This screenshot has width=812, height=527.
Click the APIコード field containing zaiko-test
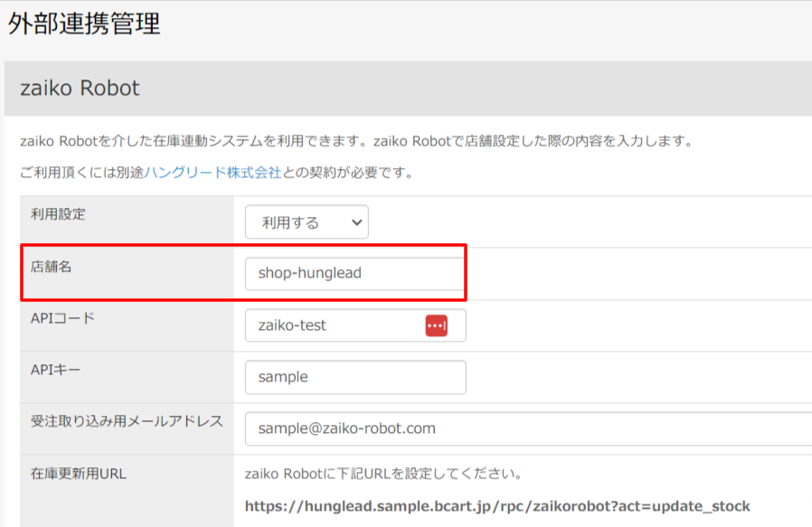[x=355, y=325]
